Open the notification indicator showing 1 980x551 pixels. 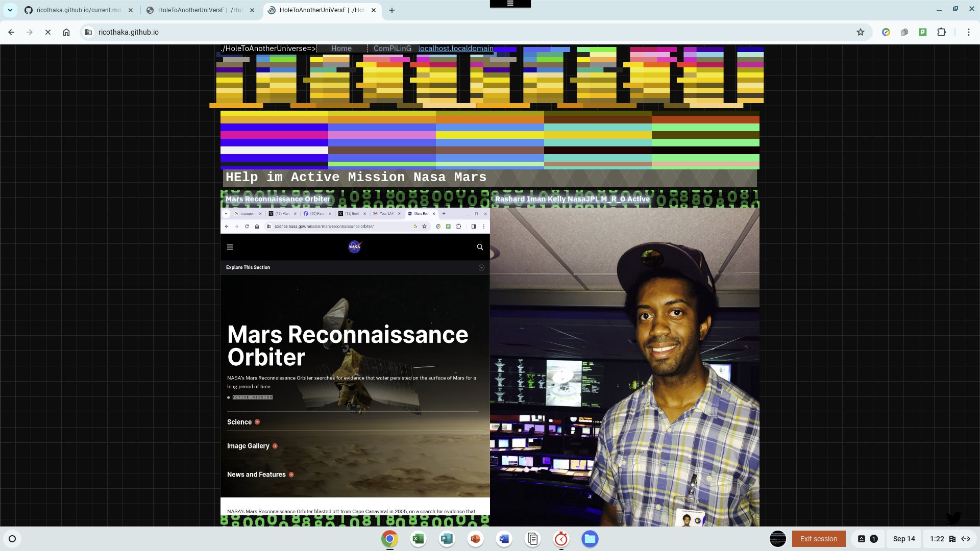coord(867,539)
